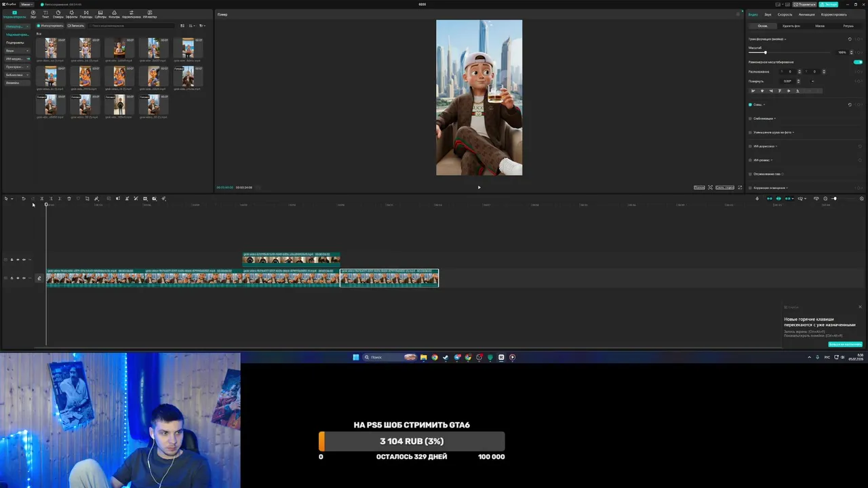This screenshot has height=488, width=868.
Task: Open the media filter dropdown
Action: coord(202,26)
